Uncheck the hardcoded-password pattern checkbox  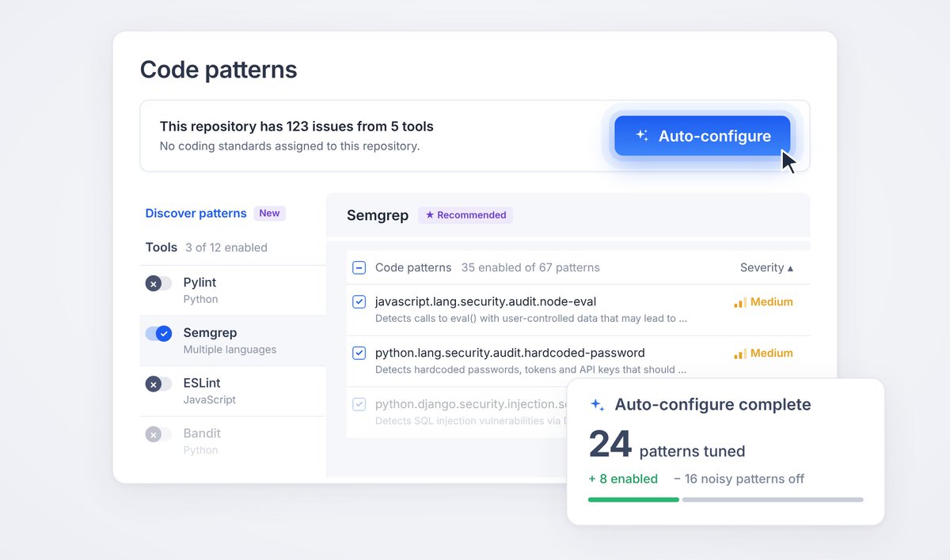pos(359,353)
